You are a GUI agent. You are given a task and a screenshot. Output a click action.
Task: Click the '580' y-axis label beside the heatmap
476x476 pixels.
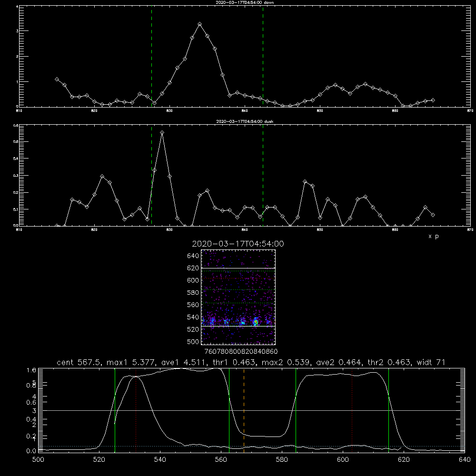coord(193,293)
